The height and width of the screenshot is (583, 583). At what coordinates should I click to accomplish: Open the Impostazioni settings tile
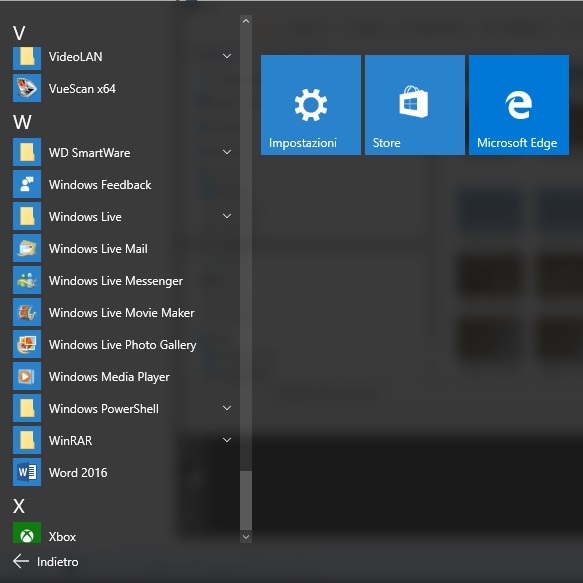(311, 105)
